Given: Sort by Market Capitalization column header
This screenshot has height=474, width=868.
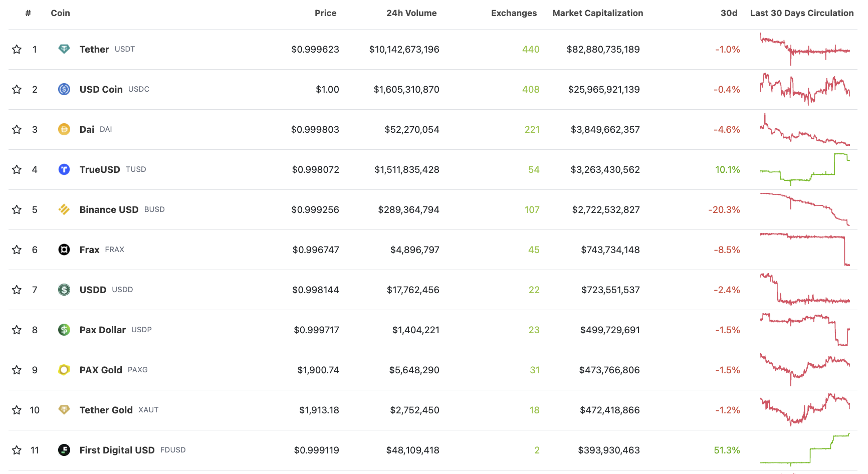Looking at the screenshot, I should 598,13.
